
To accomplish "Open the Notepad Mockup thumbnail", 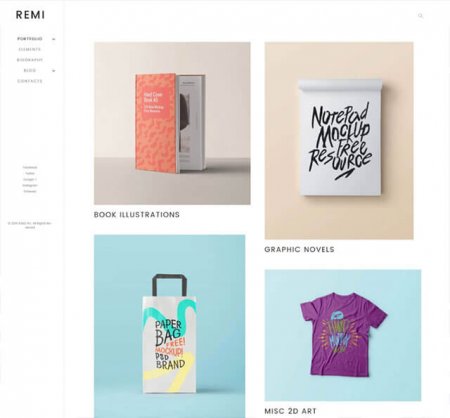I will click(x=339, y=141).
